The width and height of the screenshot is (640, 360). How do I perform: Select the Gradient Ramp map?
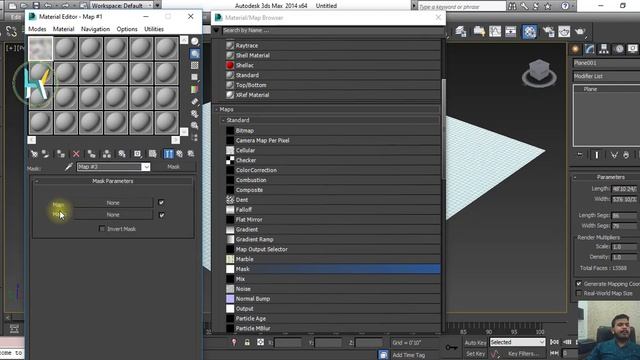tap(333, 240)
